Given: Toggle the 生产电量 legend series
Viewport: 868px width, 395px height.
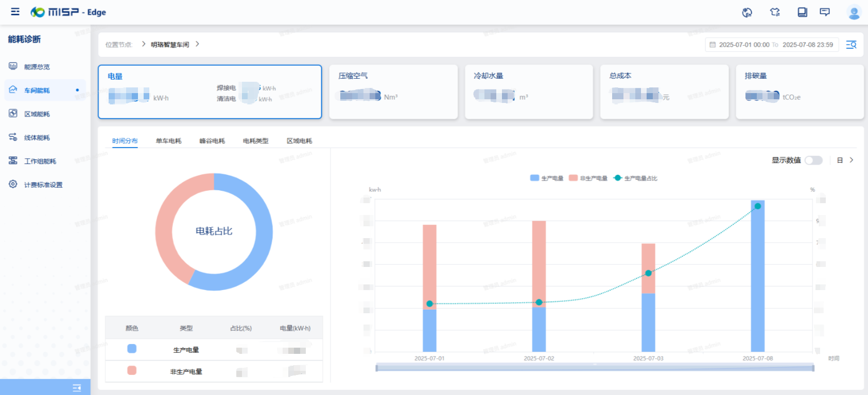Looking at the screenshot, I should (x=547, y=178).
